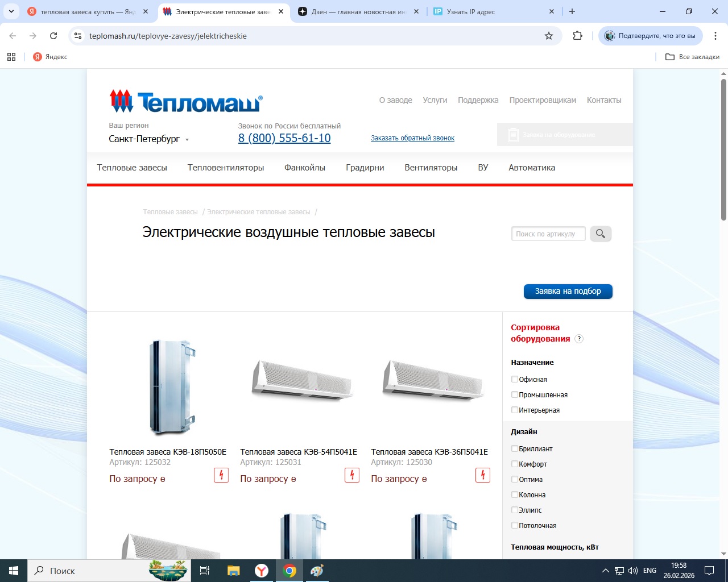Screen dimensions: 728x582
Task: Click the electric icon for КЭВ-36П5041Е
Action: point(483,475)
